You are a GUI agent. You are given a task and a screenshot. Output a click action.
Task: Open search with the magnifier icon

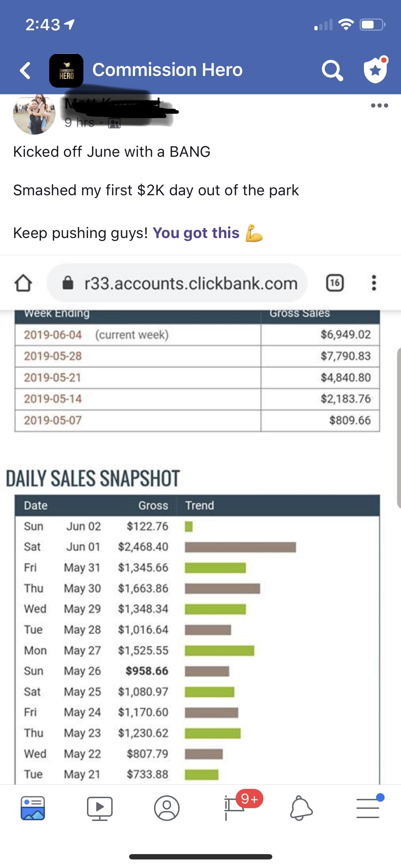click(333, 70)
